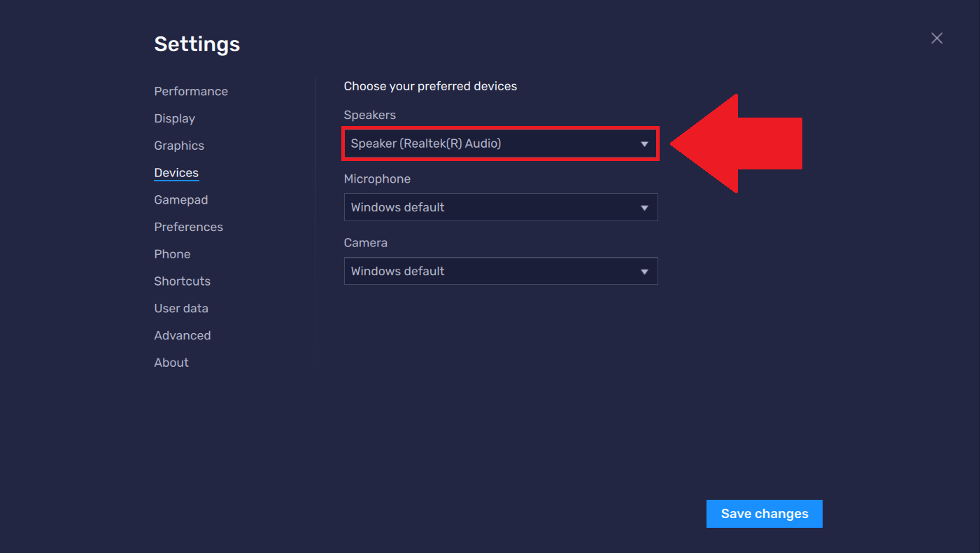Image resolution: width=980 pixels, height=553 pixels.
Task: Open the Camera dropdown showing Windows default
Action: [501, 271]
